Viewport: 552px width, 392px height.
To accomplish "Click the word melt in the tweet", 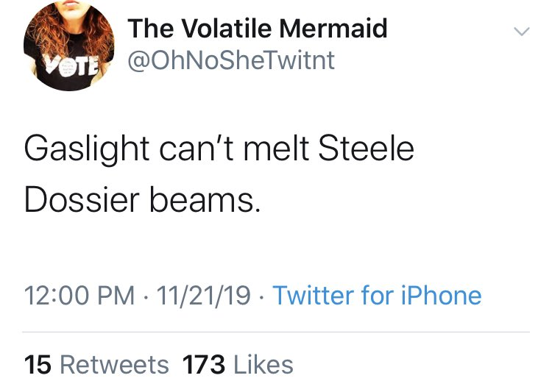I will [276, 148].
